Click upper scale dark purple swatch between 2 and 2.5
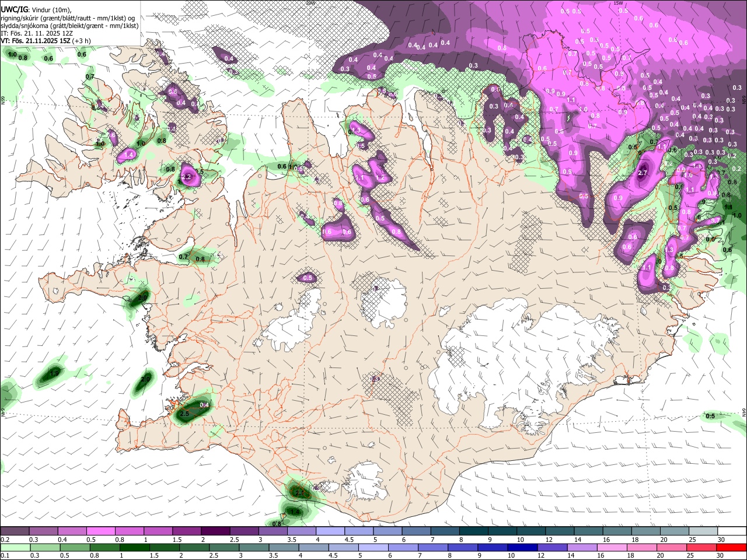Image resolution: width=747 pixels, height=560 pixels. pyautogui.click(x=215, y=531)
